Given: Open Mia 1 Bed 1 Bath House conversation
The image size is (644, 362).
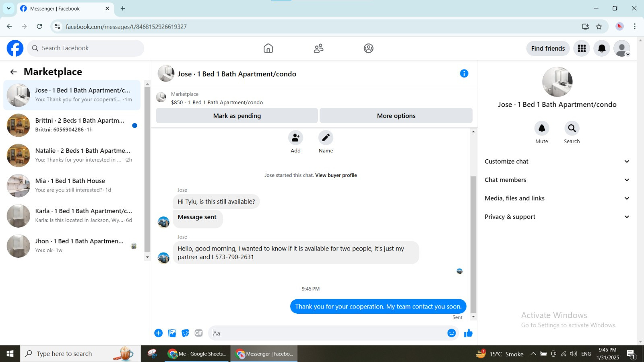Looking at the screenshot, I should 72,185.
